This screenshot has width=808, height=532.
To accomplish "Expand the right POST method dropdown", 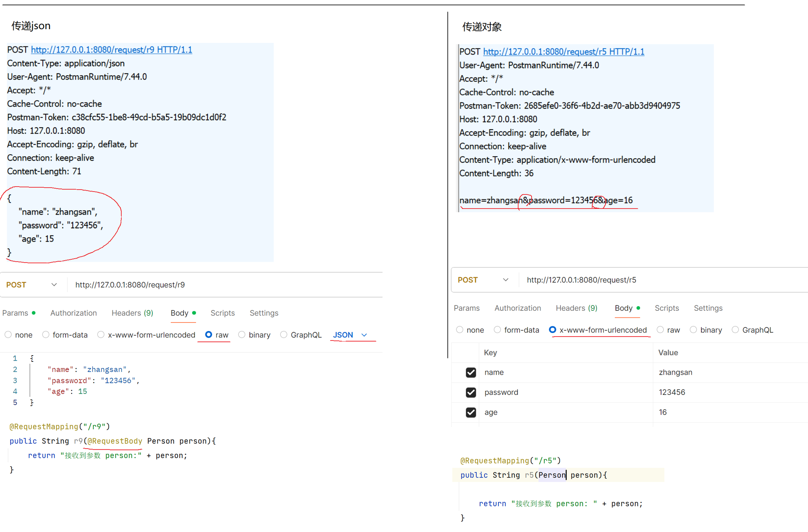I will (505, 280).
